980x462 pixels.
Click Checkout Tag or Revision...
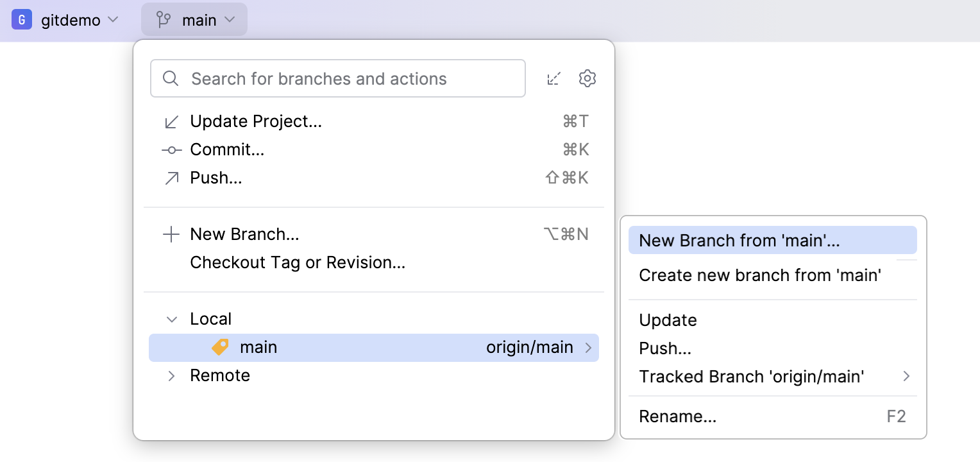coord(298,262)
